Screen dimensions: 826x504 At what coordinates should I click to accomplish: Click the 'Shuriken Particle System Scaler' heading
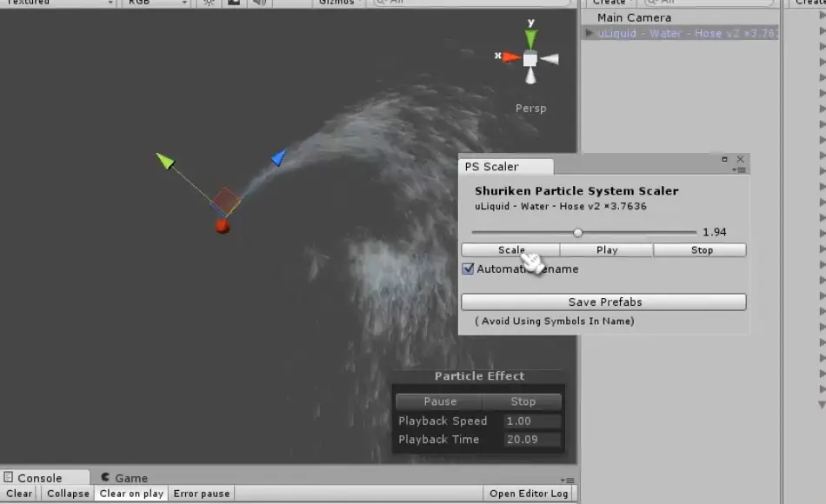(576, 191)
